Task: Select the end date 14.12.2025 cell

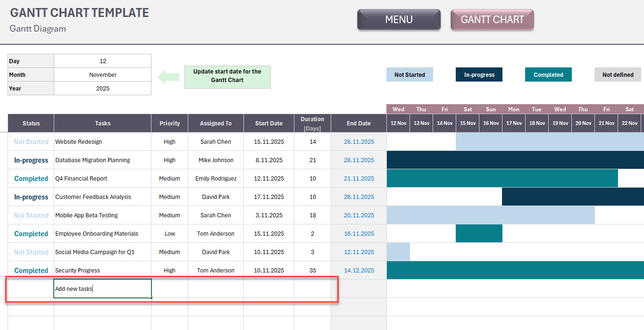Action: point(359,271)
